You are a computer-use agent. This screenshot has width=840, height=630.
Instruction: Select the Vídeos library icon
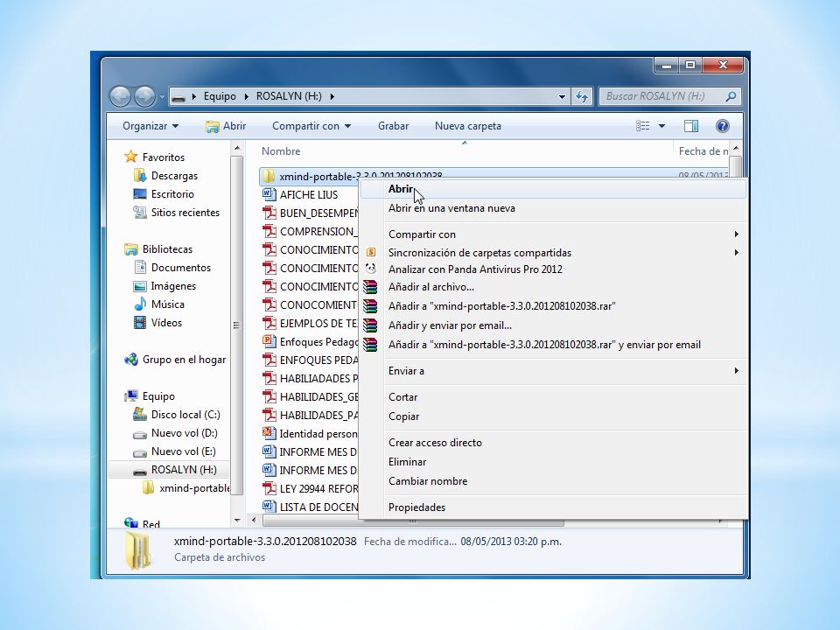click(140, 323)
